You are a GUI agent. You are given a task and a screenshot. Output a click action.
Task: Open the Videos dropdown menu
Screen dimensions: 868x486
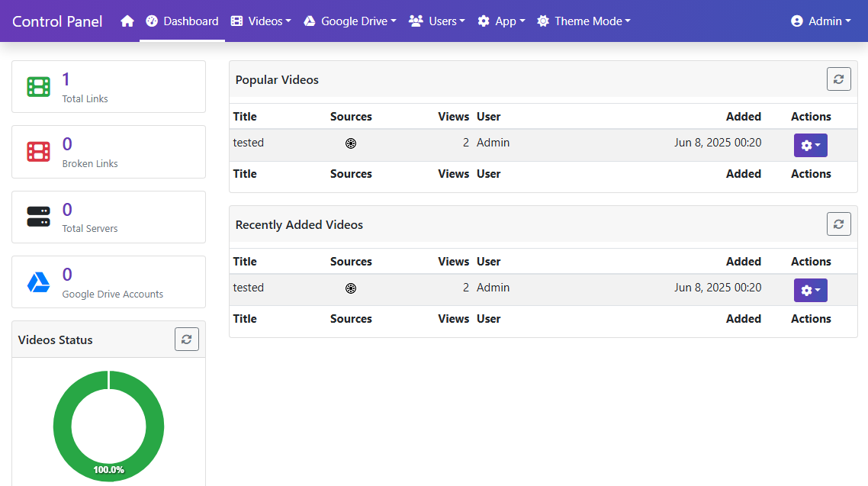click(x=261, y=21)
